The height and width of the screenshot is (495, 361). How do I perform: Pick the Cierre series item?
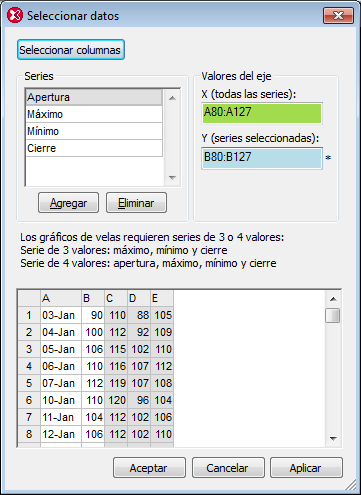coord(94,148)
